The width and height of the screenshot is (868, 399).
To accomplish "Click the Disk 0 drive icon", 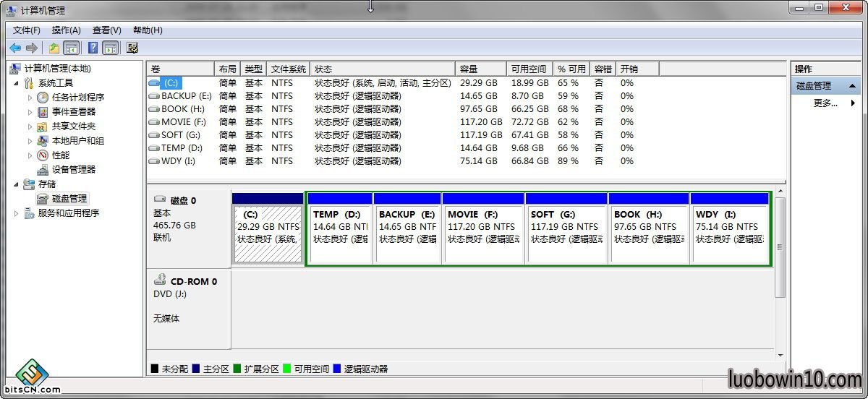I will point(161,200).
